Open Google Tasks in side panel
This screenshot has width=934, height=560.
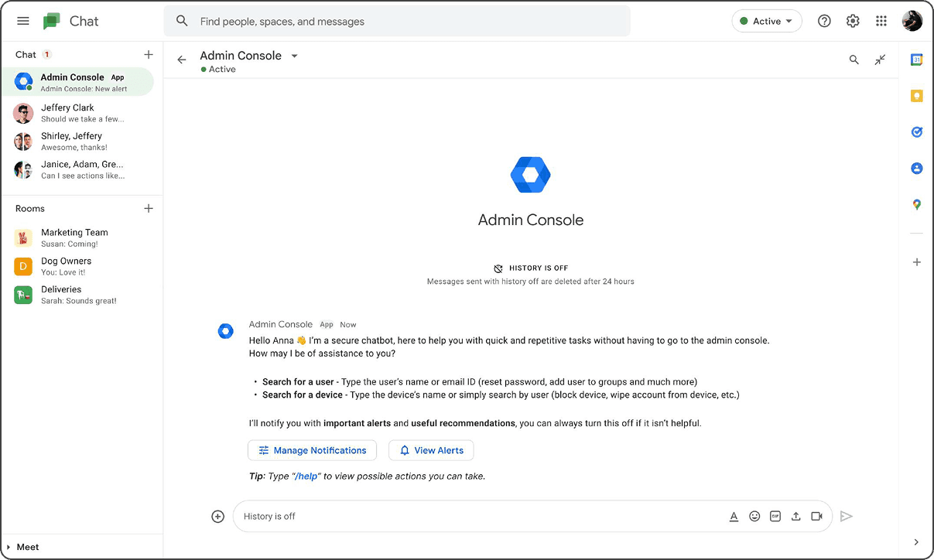917,132
